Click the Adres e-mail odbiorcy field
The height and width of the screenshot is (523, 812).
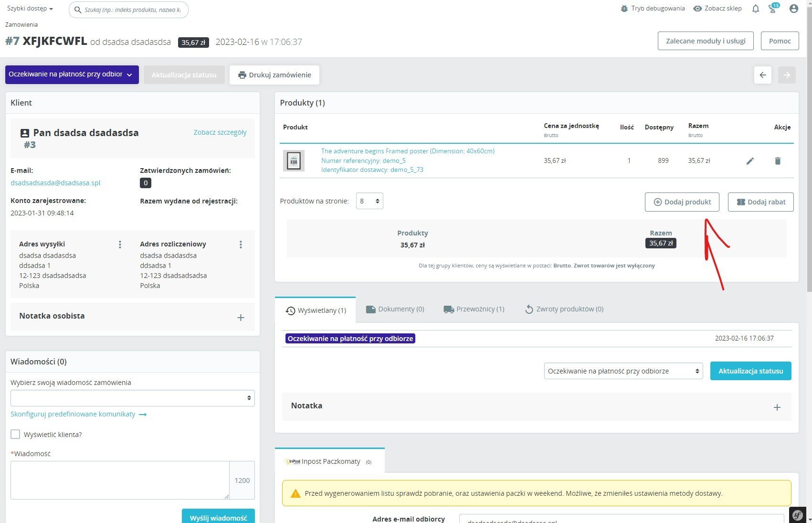pos(622,519)
